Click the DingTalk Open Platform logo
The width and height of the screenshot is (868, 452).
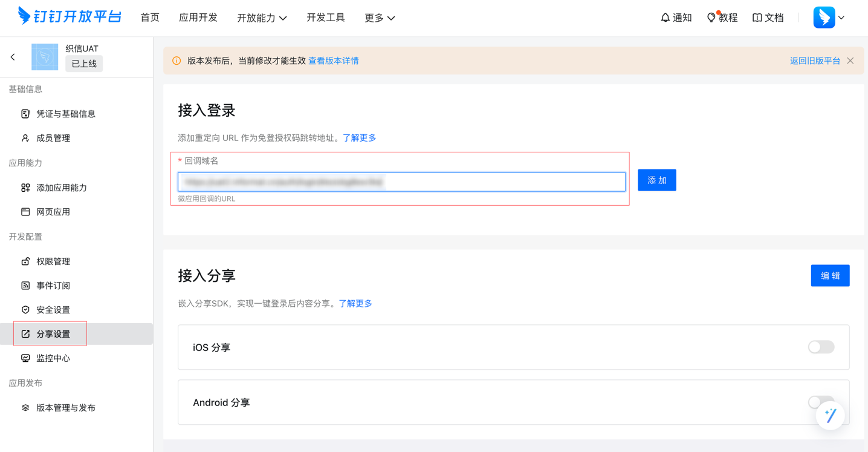pos(70,16)
